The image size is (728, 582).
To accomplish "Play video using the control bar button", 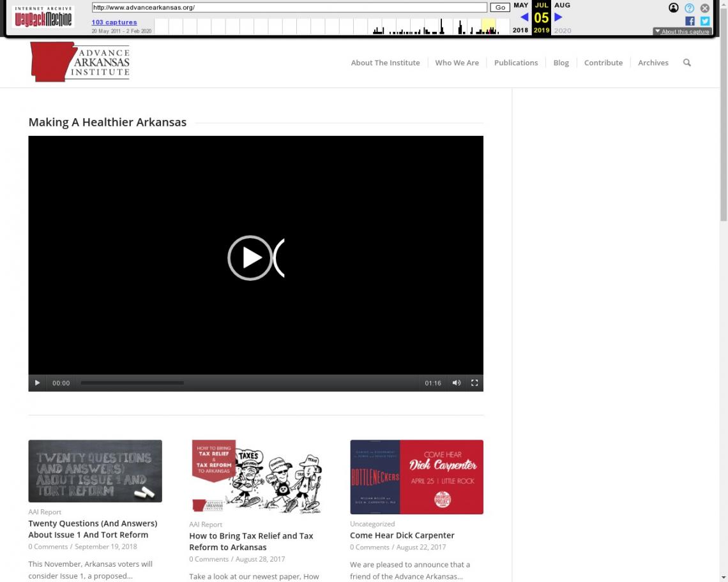I will coord(37,383).
